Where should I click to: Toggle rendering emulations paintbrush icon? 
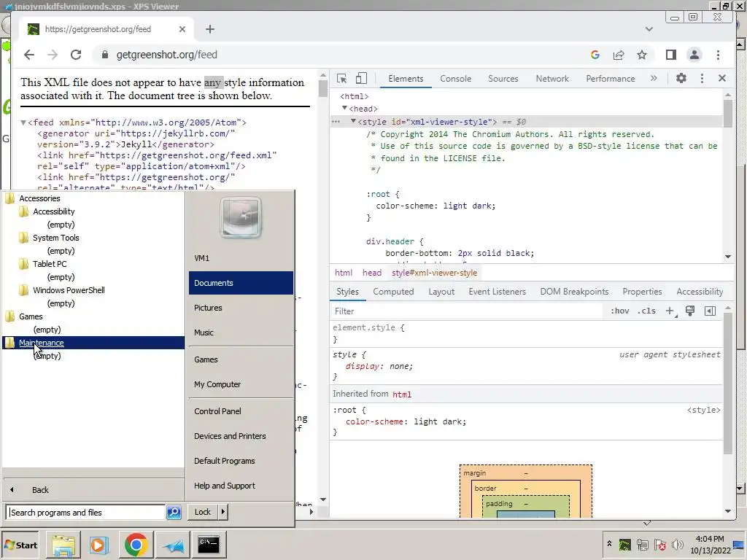(690, 311)
